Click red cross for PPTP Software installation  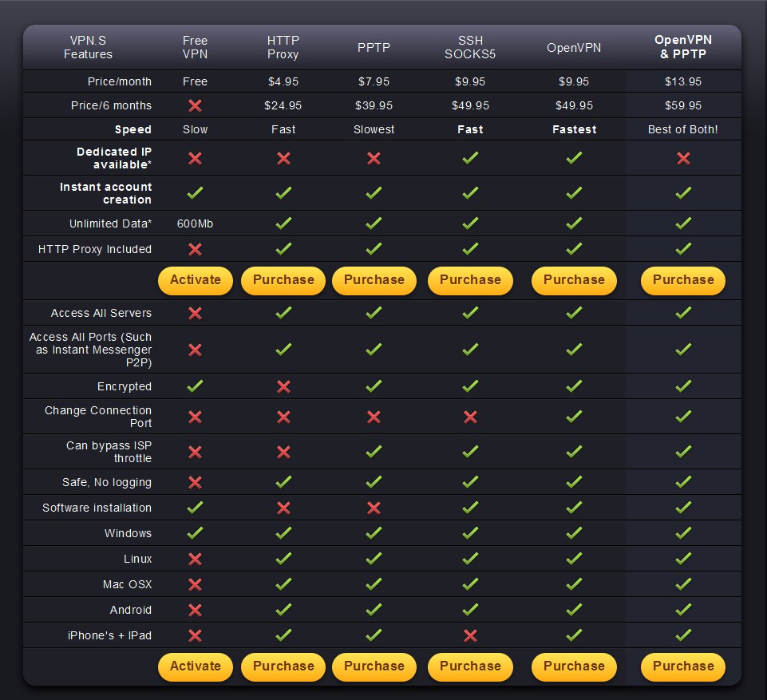coord(374,508)
